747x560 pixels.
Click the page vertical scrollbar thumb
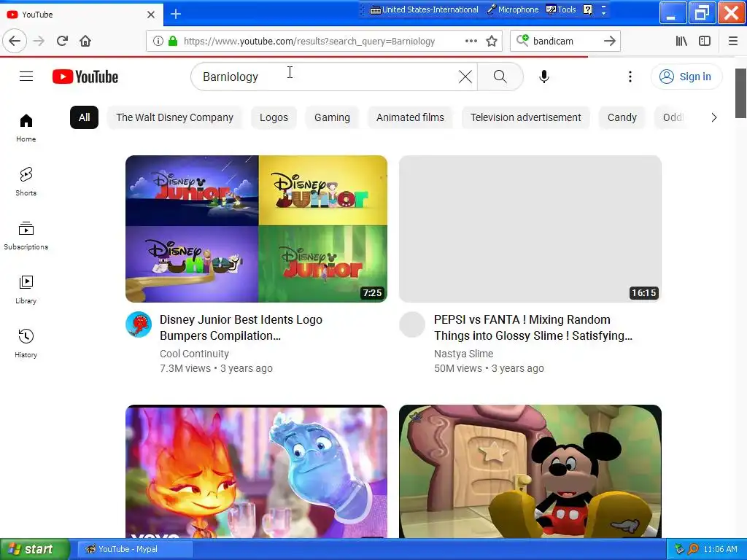click(740, 93)
